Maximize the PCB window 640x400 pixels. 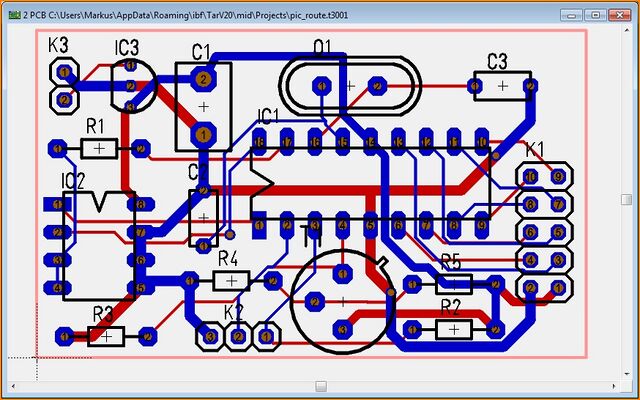click(x=595, y=16)
